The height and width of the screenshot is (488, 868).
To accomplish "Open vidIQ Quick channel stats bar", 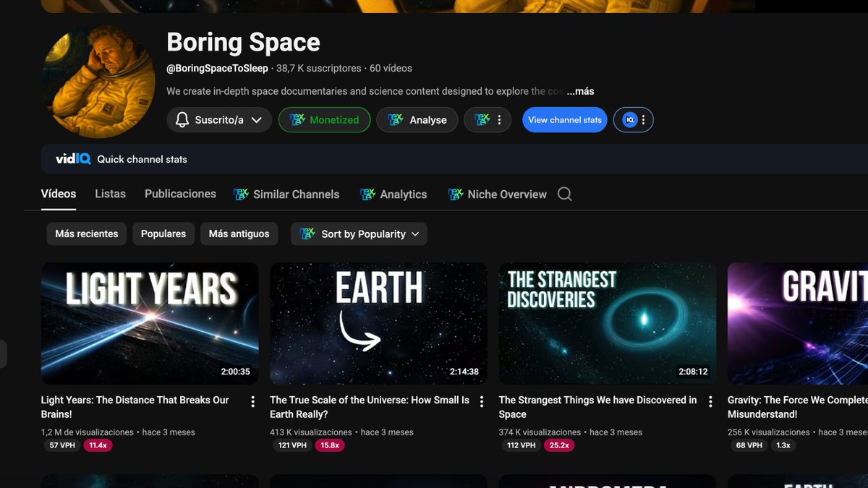I will point(454,159).
